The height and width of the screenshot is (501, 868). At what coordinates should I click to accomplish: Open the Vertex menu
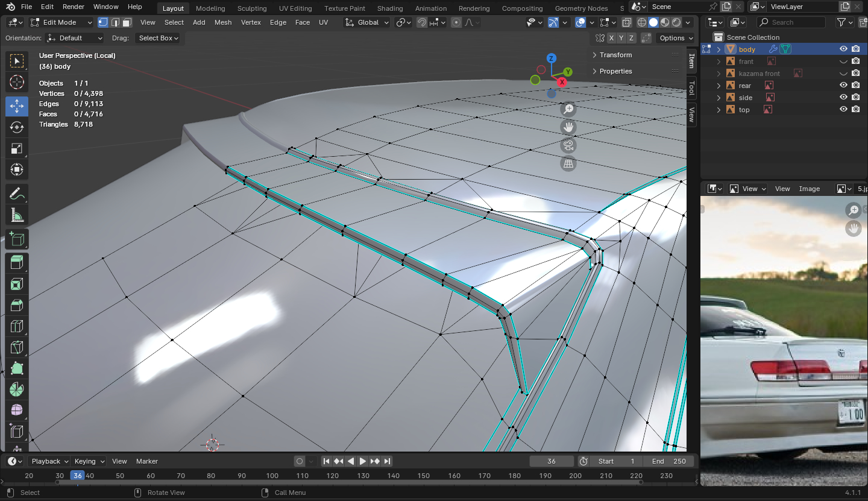251,22
